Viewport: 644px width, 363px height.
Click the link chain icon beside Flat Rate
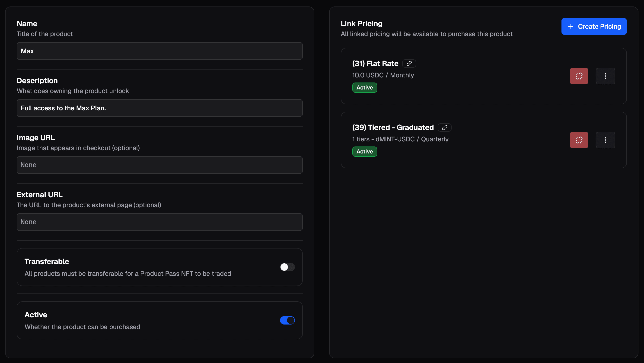coord(409,63)
